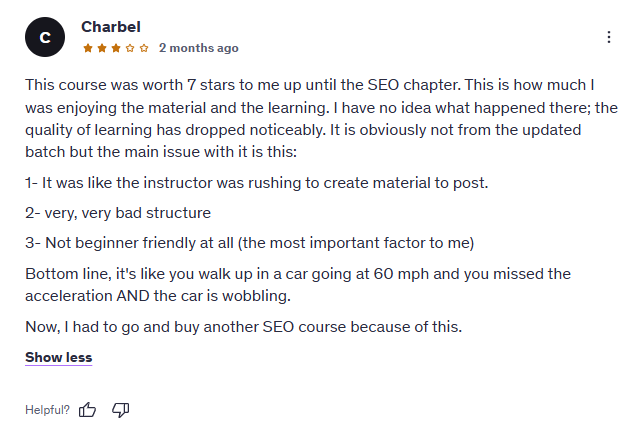Image resolution: width=641 pixels, height=439 pixels.
Task: Click the third filled rating star
Action: [116, 48]
